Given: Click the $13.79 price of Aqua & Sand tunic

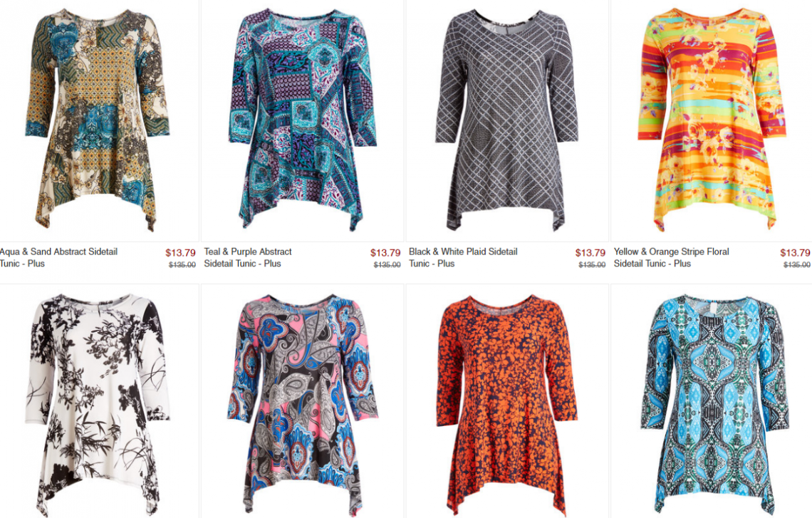Looking at the screenshot, I should pos(180,253).
